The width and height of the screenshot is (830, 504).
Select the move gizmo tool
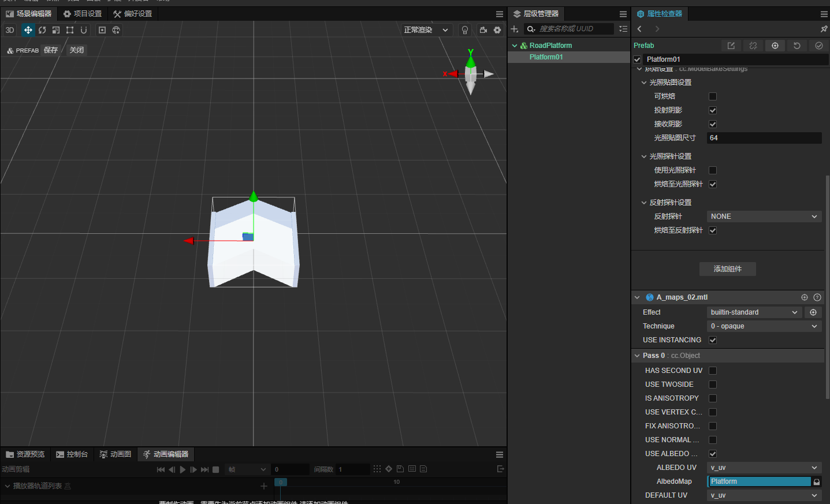coord(28,30)
